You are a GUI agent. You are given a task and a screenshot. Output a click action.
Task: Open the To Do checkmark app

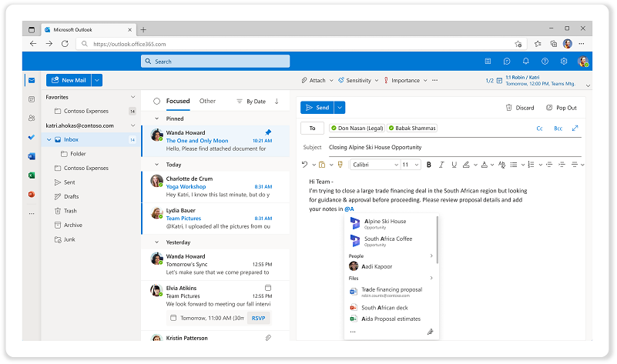pyautogui.click(x=32, y=137)
